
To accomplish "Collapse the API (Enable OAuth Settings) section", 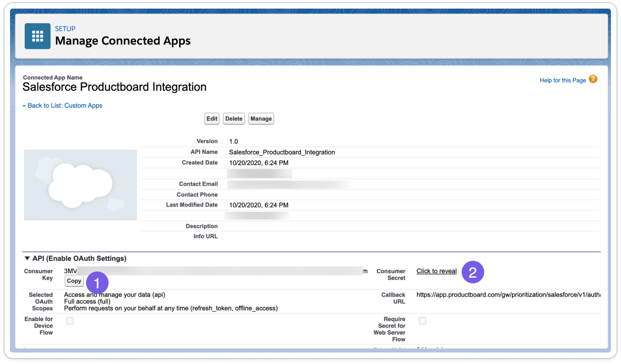I will 27,258.
